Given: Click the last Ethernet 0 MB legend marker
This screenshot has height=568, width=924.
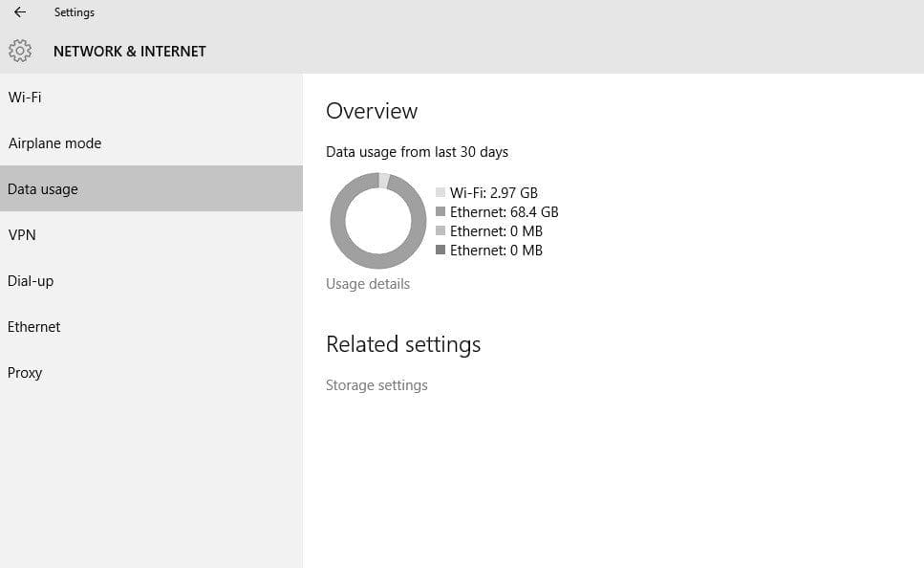Looking at the screenshot, I should [439, 250].
